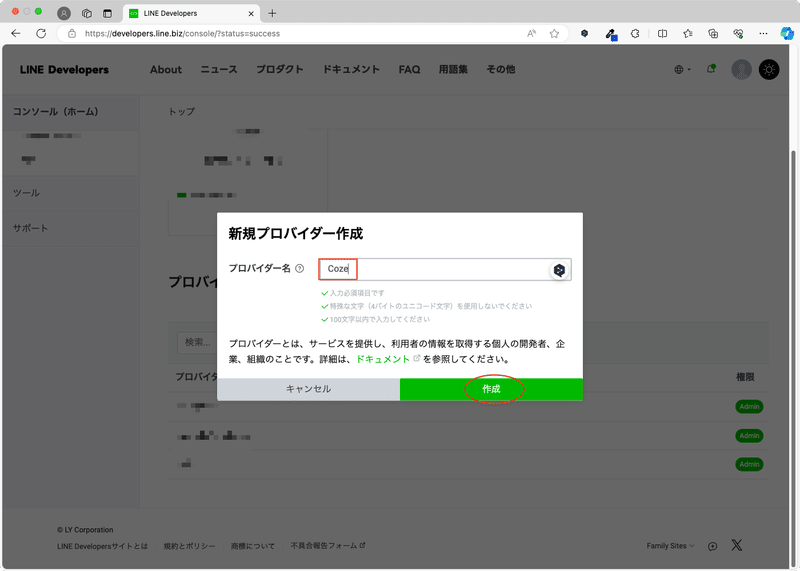Toggle light/dark theme sun icon
Image resolution: width=800 pixels, height=571 pixels.
pos(769,69)
